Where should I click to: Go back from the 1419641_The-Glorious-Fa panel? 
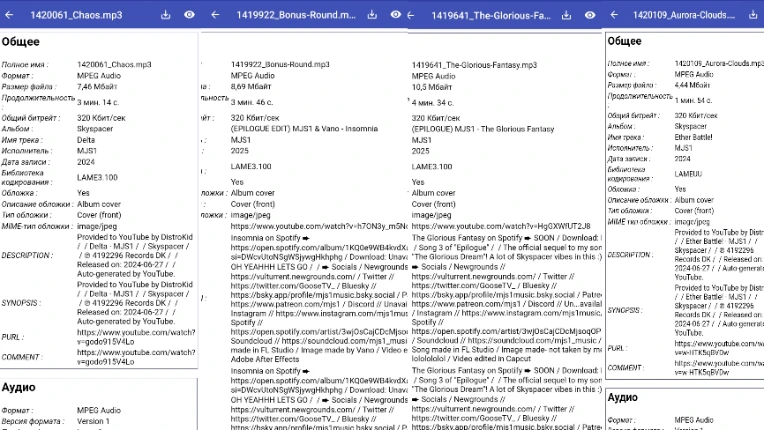tap(411, 16)
